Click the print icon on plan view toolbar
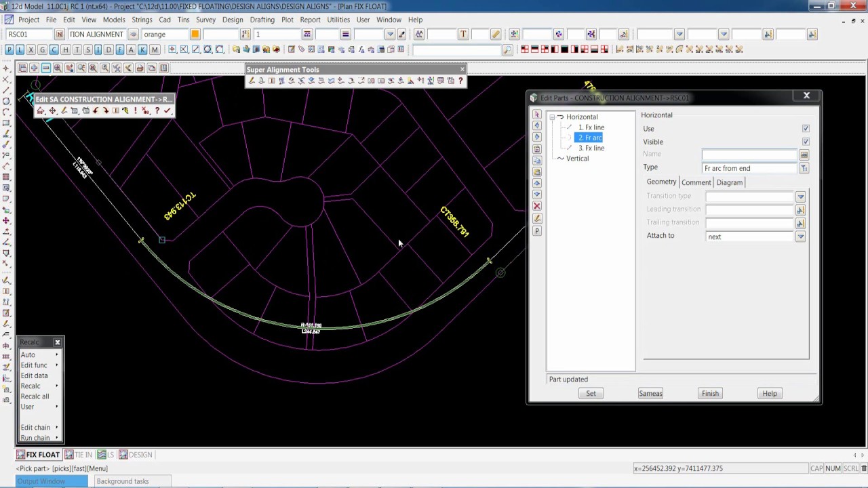 [140, 68]
